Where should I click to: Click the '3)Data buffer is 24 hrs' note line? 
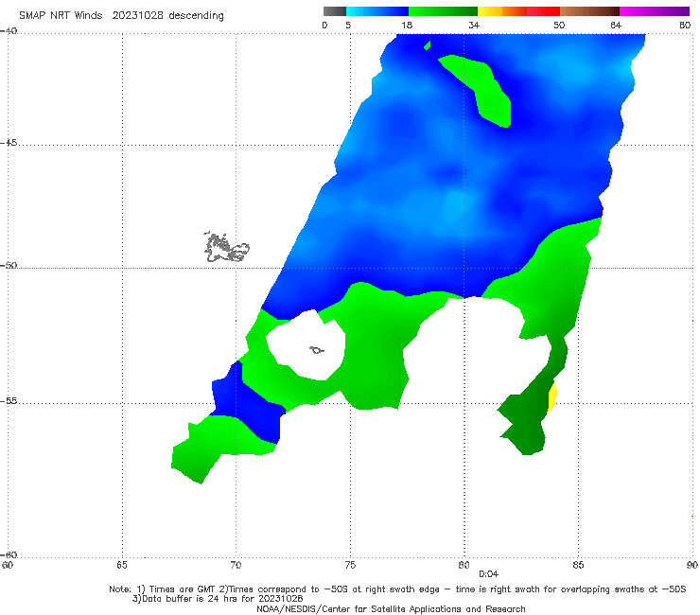pos(218,599)
